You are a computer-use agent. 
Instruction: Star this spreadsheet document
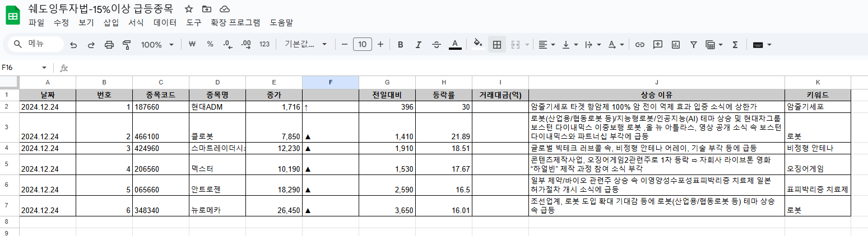point(189,9)
